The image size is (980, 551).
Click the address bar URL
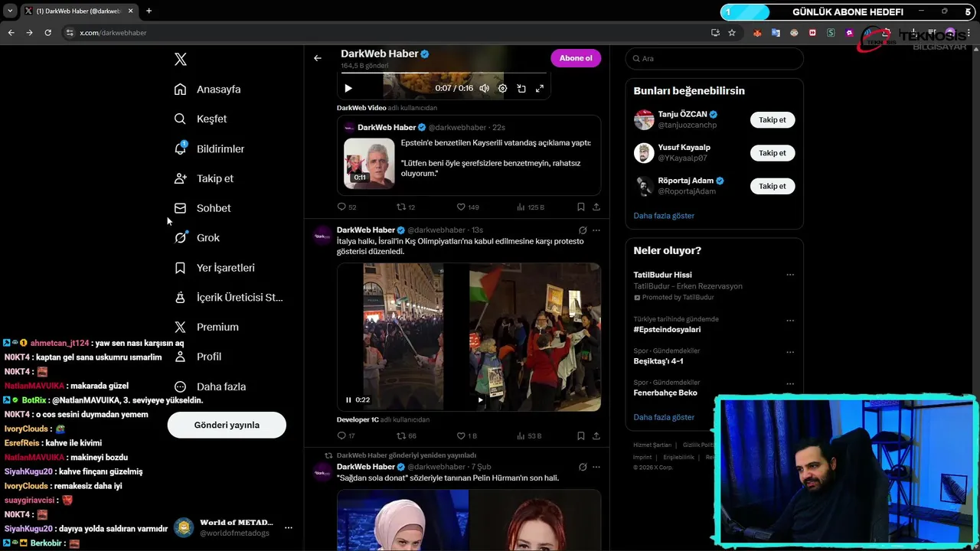coord(113,33)
